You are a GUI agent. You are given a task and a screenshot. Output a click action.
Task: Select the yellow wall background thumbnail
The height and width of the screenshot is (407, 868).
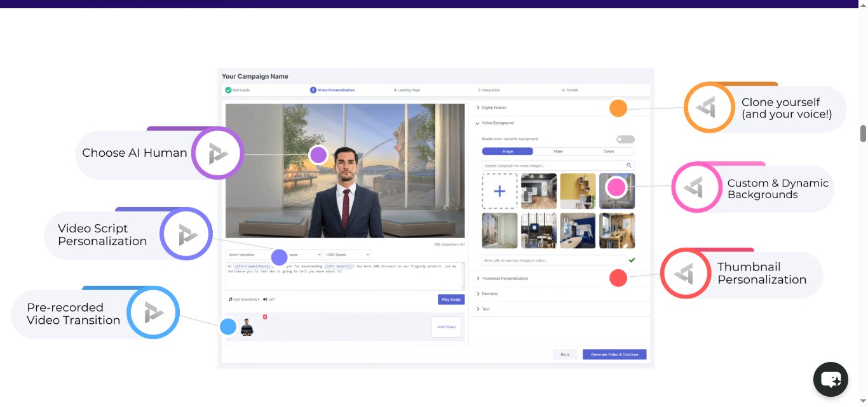tap(578, 191)
